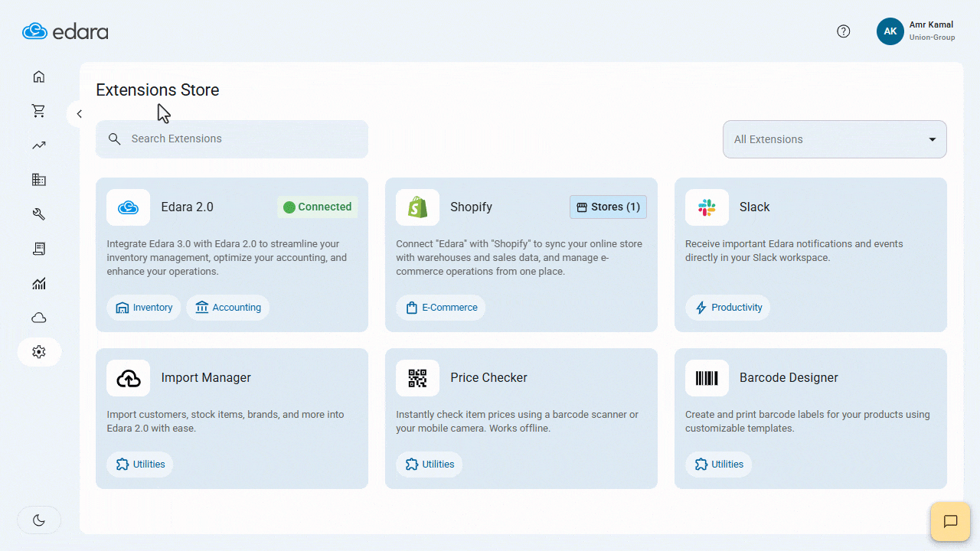Click the Price Checker QR icon
Viewport: 980px width, 551px height.
(x=417, y=378)
